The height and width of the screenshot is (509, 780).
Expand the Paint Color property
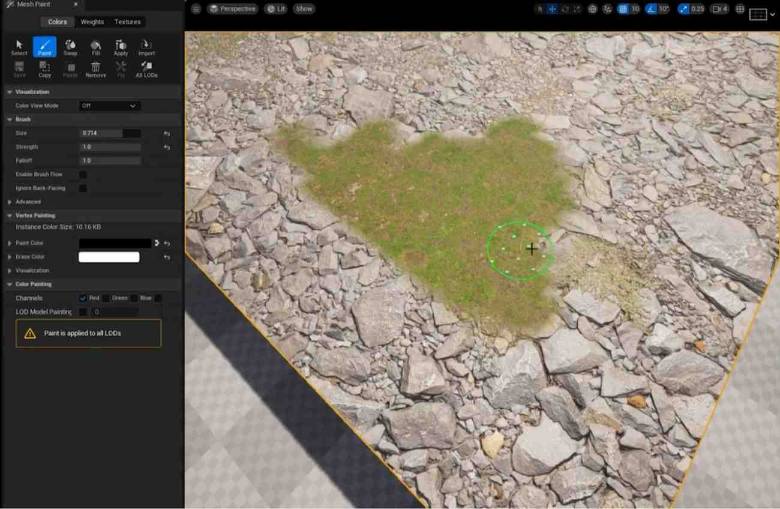coord(10,243)
